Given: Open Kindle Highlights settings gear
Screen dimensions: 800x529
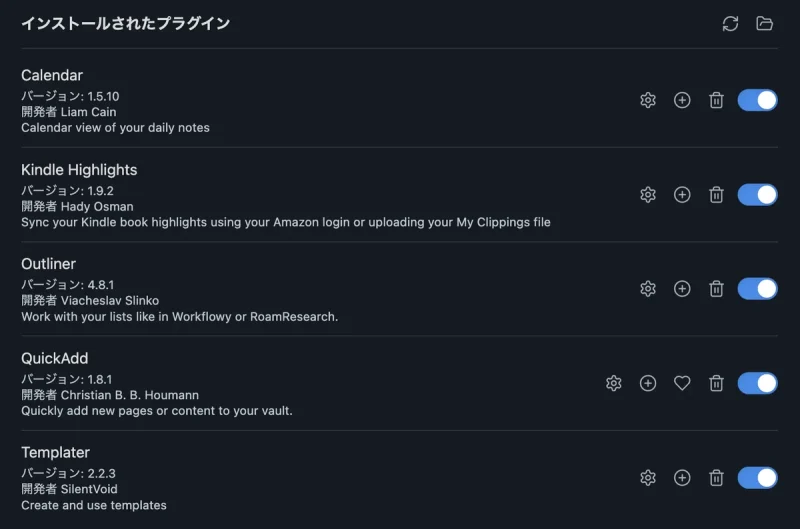Looking at the screenshot, I should tap(648, 194).
